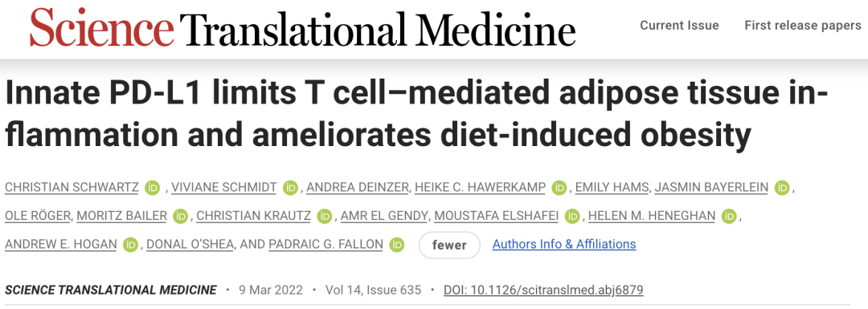Click ORCID icon beside Jasmin Bayerlein

[x=782, y=188]
